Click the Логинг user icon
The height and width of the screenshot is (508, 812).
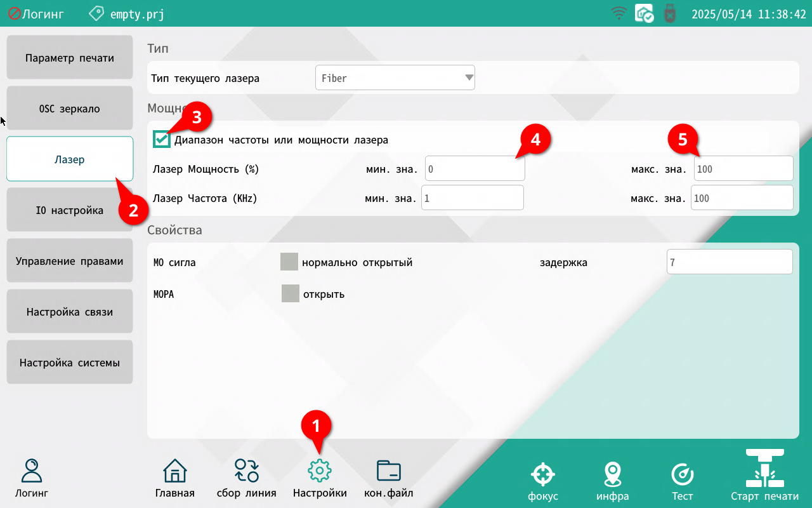(x=32, y=471)
